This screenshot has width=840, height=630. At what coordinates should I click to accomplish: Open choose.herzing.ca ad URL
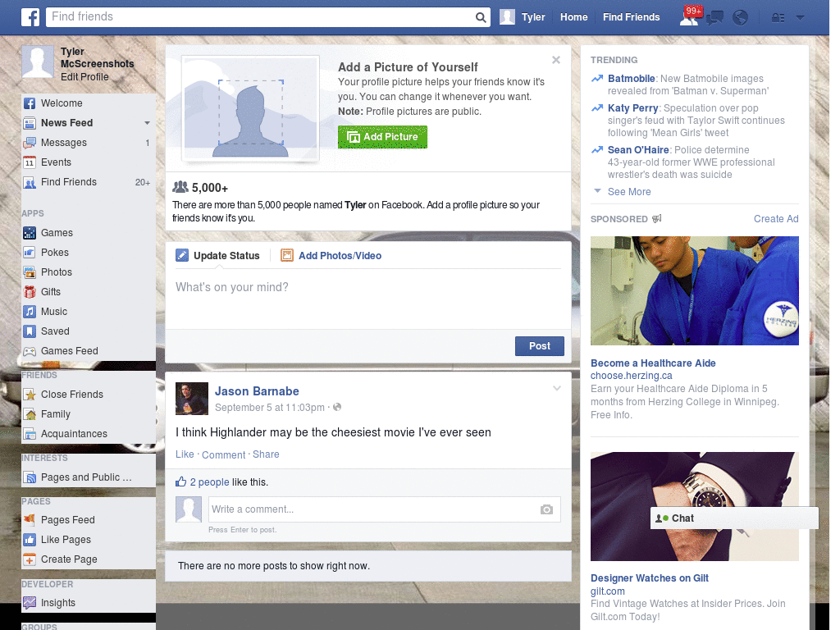point(631,376)
